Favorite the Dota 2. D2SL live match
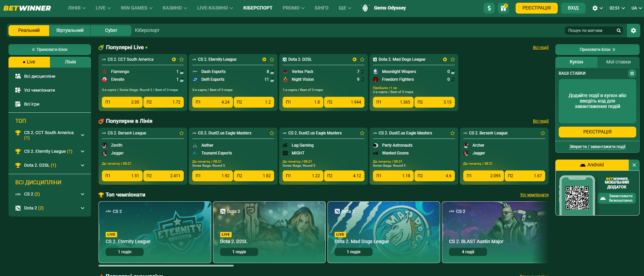The width and height of the screenshot is (644, 276). 362,59
